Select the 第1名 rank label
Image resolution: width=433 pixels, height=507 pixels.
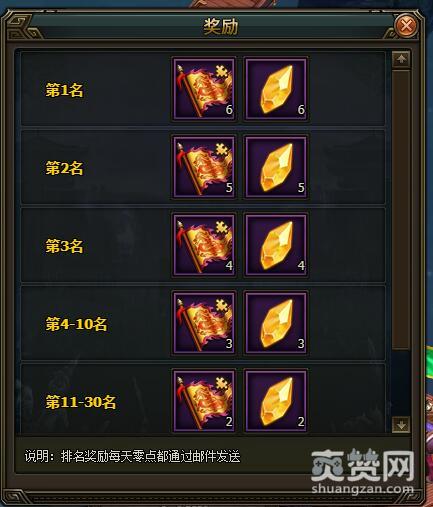64,90
